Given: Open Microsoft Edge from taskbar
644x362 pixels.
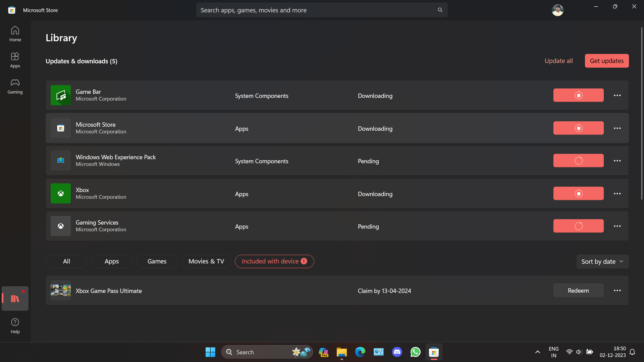Looking at the screenshot, I should tap(360, 352).
